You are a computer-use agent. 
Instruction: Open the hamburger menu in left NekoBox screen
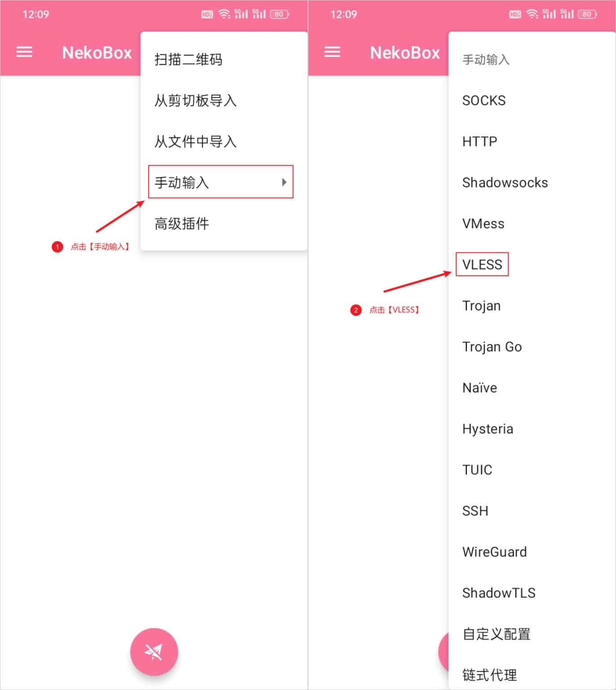coord(24,52)
